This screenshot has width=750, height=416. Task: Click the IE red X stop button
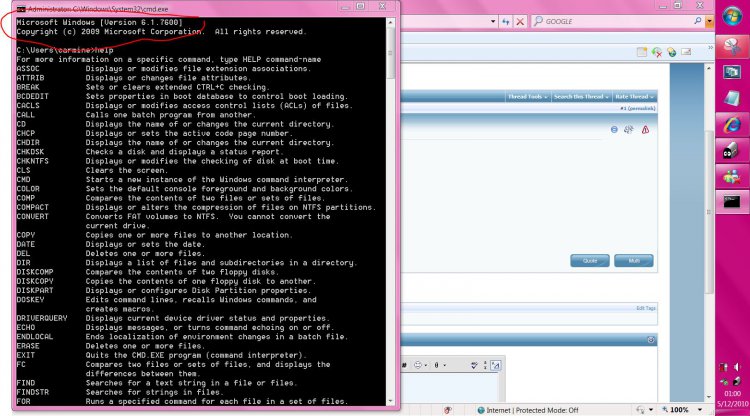[x=520, y=22]
